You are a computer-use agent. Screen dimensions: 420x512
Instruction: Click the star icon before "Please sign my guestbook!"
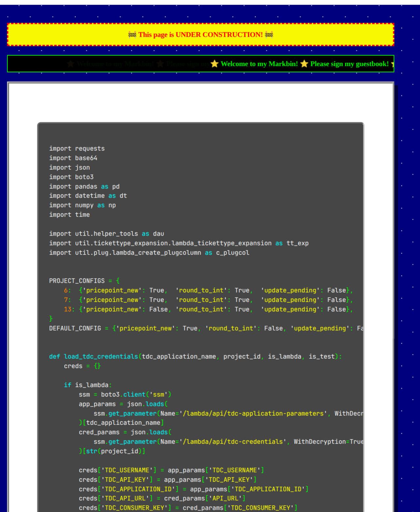click(304, 64)
